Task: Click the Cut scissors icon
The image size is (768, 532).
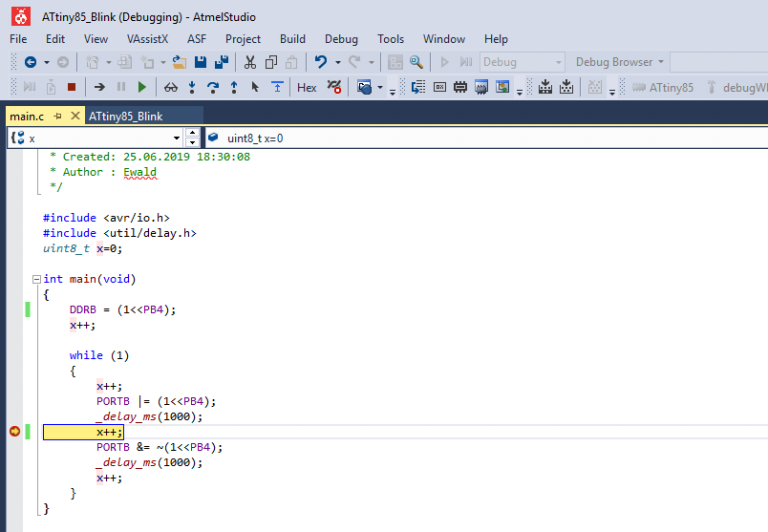Action: click(251, 62)
